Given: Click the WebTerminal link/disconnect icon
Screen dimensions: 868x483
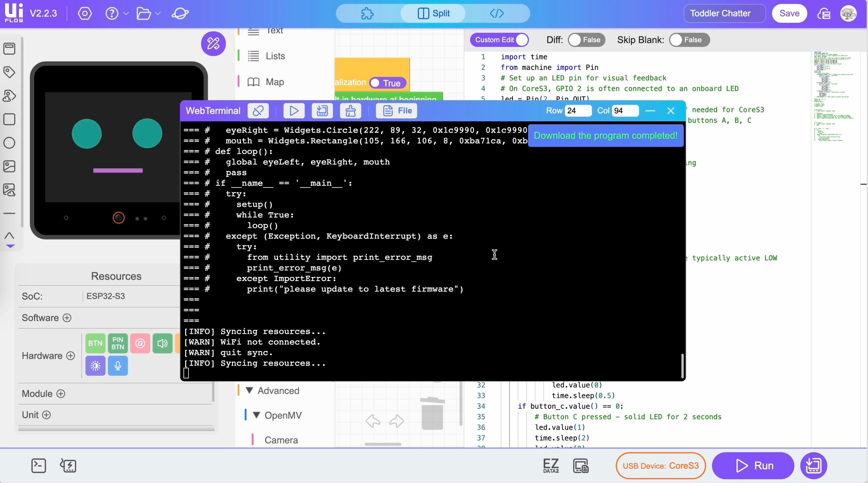Looking at the screenshot, I should 258,111.
